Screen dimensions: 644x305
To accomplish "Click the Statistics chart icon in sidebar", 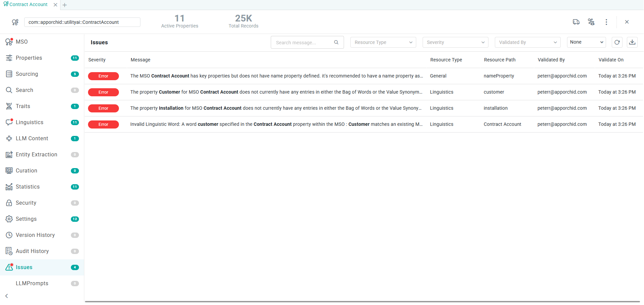I will (9, 187).
